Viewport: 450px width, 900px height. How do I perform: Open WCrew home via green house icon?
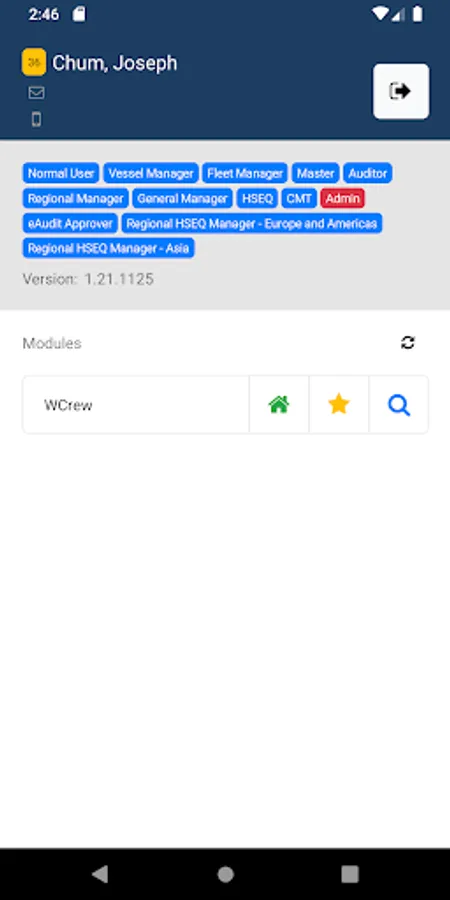click(279, 405)
